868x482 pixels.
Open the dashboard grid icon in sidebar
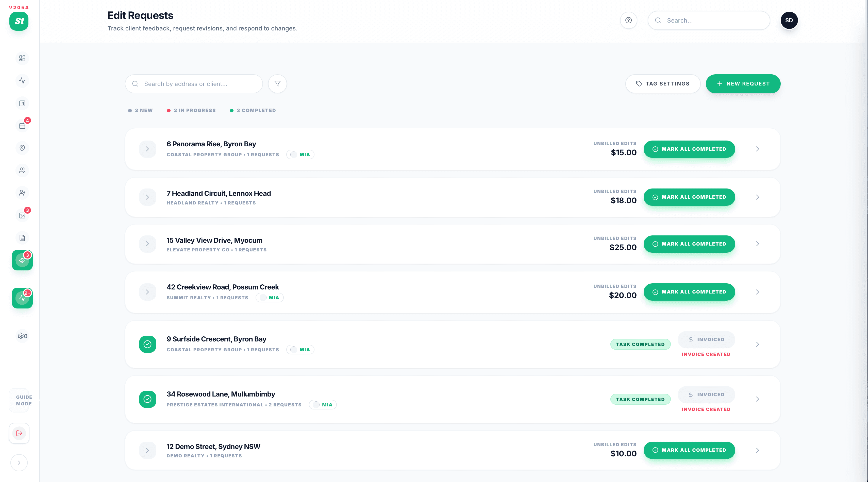click(x=22, y=58)
